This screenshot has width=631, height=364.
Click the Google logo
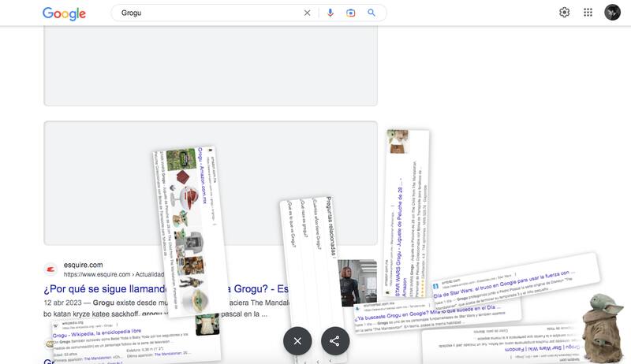(64, 13)
